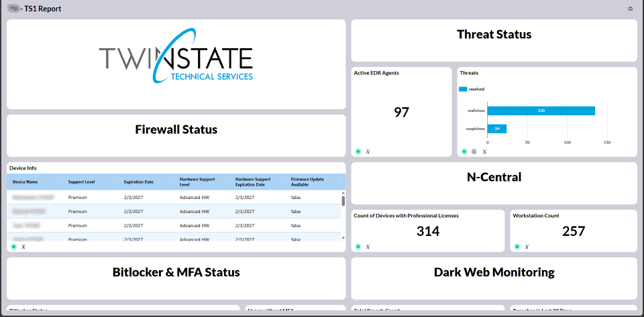
Task: Toggle the resolved legend swatch in Threats chart
Action: tap(463, 88)
